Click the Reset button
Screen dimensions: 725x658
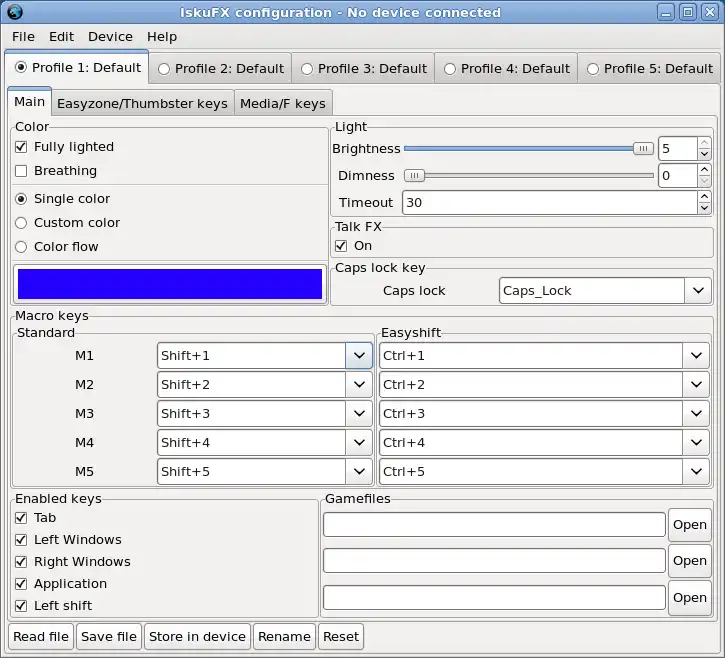[x=341, y=637]
